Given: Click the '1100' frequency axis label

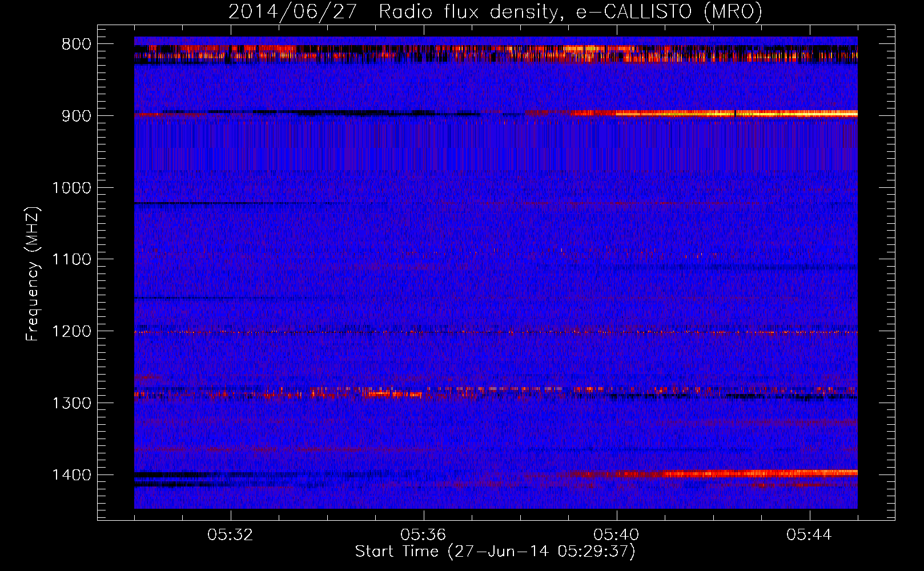Looking at the screenshot, I should (x=71, y=260).
